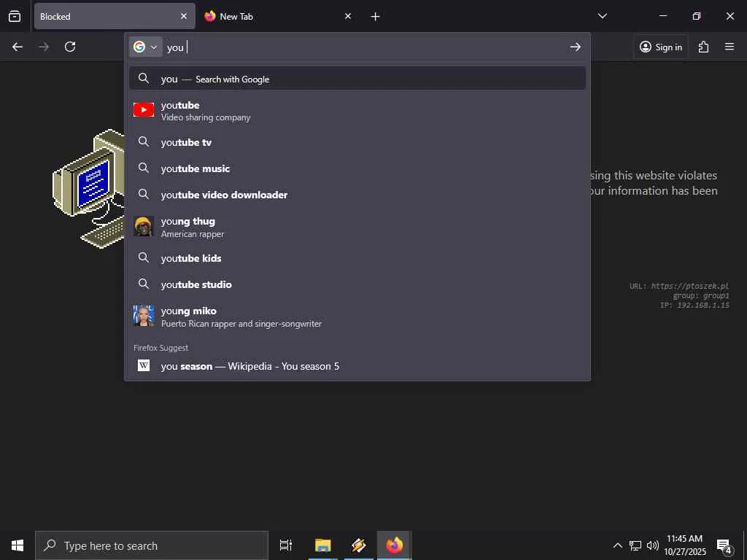747x560 pixels.
Task: Open a new tab with plus button
Action: point(376,17)
